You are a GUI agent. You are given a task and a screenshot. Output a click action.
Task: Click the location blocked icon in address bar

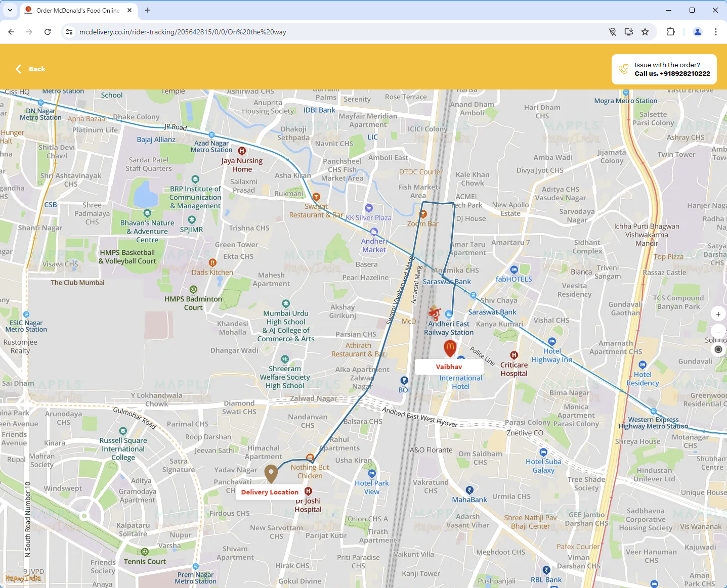click(613, 32)
